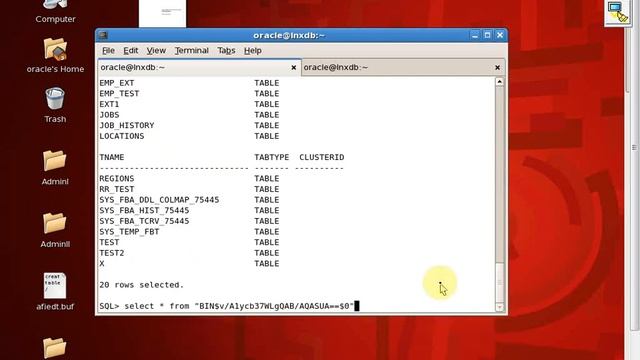This screenshot has height=360, width=640.
Task: Click SYS_FBA_HIST_75445 table name
Action: (144, 210)
